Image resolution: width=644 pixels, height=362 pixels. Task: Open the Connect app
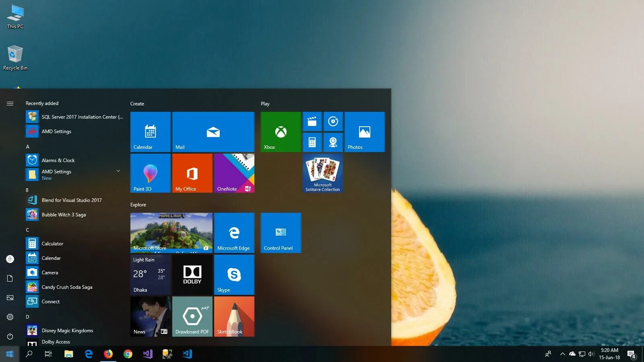(75, 302)
